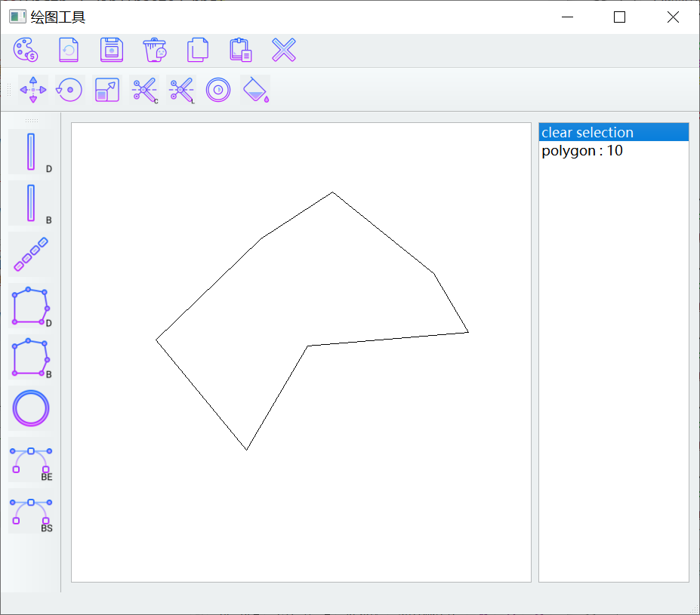The image size is (700, 615).
Task: Click the reset canvas document icon
Action: [x=69, y=50]
